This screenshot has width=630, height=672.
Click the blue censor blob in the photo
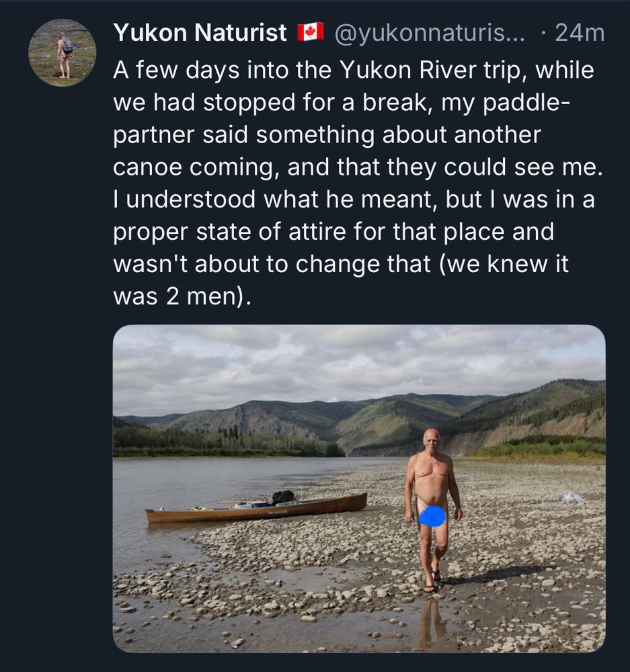432,518
